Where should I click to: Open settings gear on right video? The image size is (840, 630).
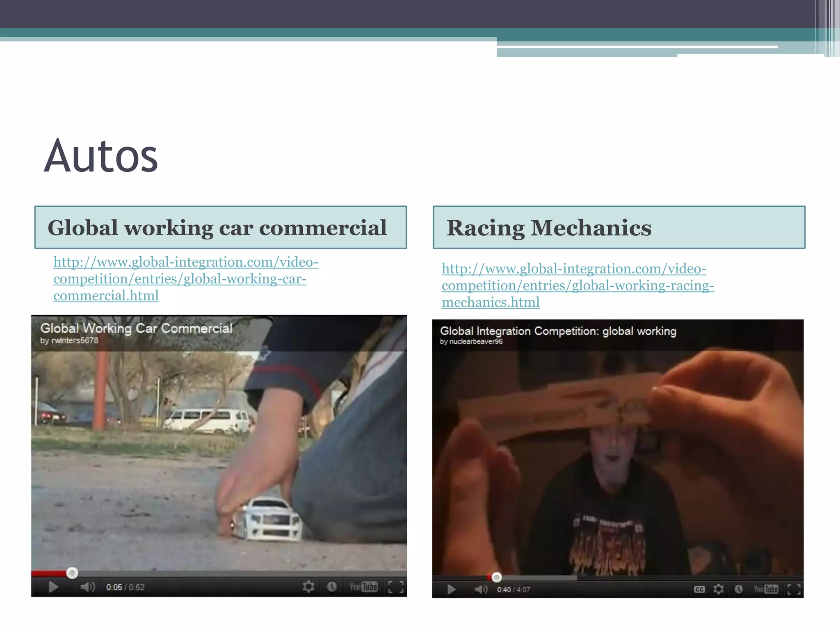(x=718, y=589)
